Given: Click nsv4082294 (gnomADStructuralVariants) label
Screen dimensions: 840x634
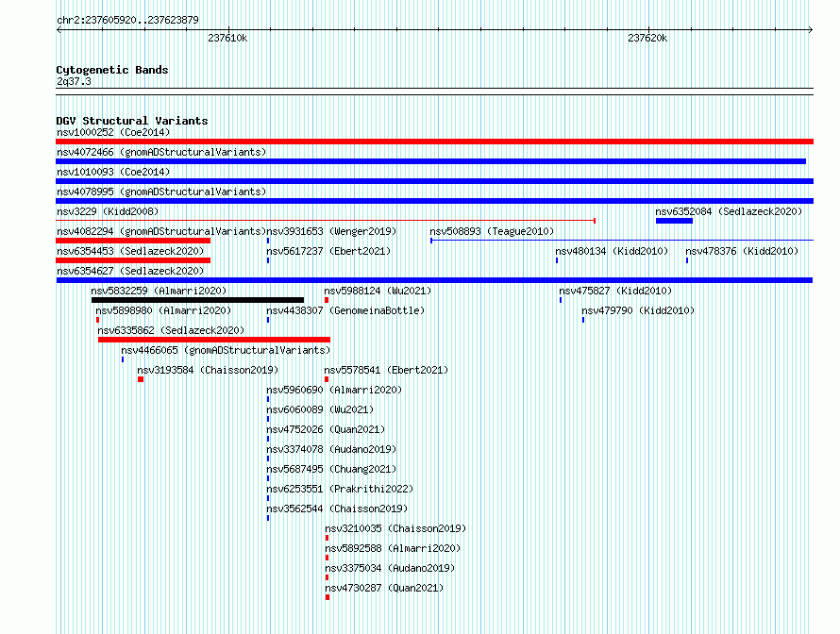Looking at the screenshot, I should click(161, 231).
